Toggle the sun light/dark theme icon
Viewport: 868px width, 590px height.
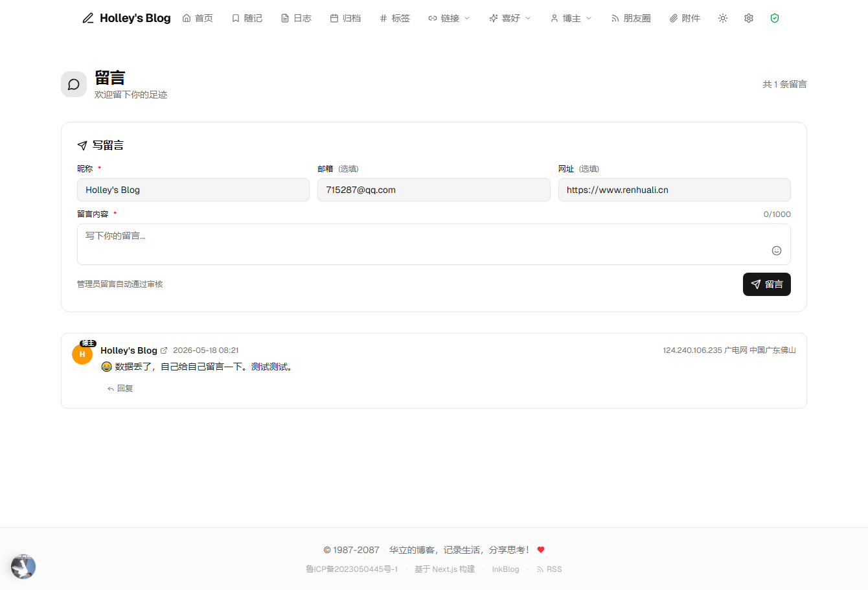pyautogui.click(x=723, y=18)
